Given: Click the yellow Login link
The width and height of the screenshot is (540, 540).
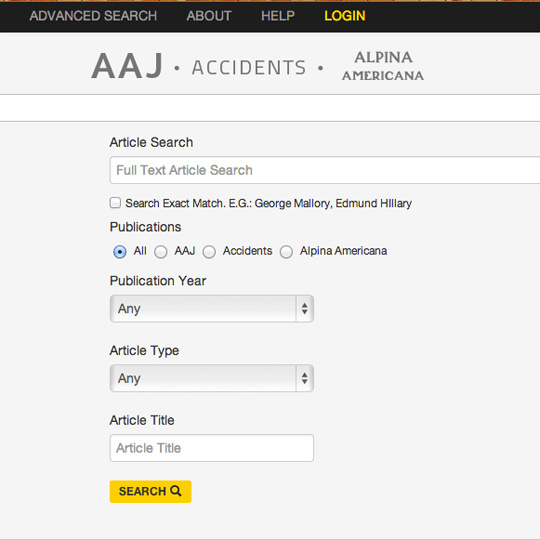Looking at the screenshot, I should coord(345,16).
